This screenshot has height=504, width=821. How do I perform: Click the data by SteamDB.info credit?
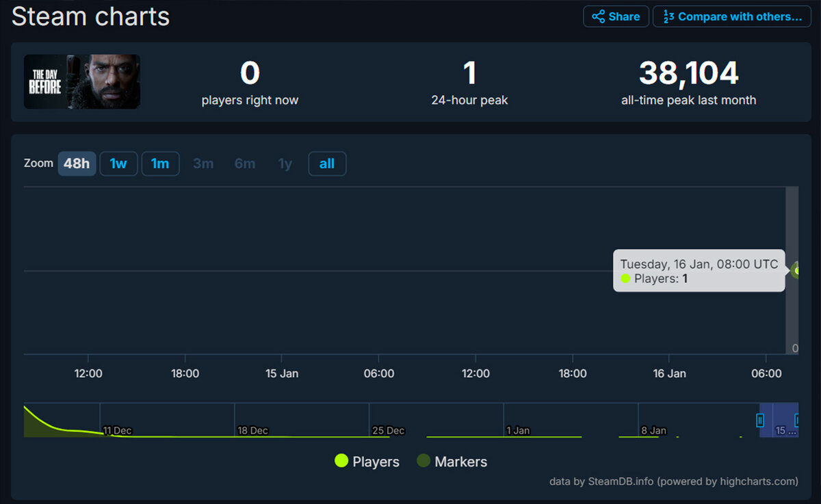point(674,481)
